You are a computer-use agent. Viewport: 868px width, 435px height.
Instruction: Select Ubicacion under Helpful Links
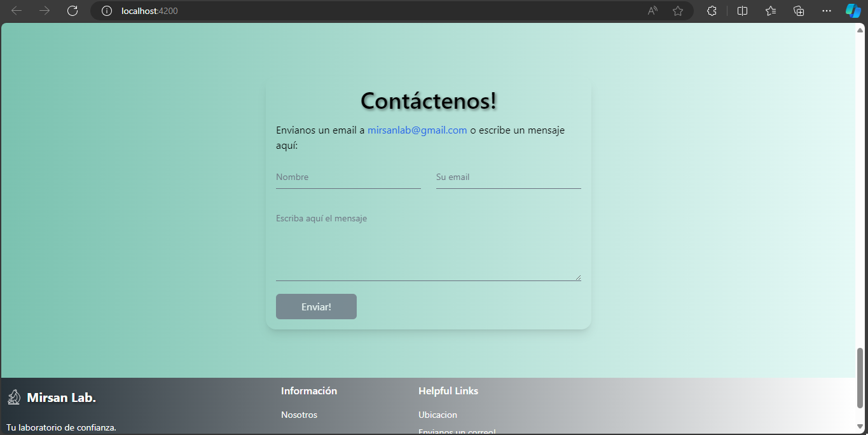click(437, 415)
